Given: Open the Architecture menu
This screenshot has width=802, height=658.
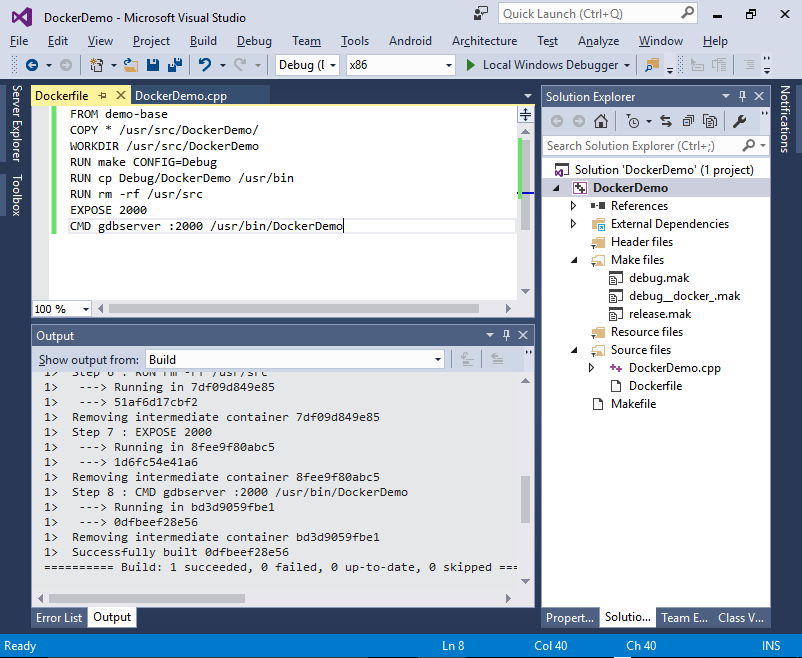Looking at the screenshot, I should point(484,41).
